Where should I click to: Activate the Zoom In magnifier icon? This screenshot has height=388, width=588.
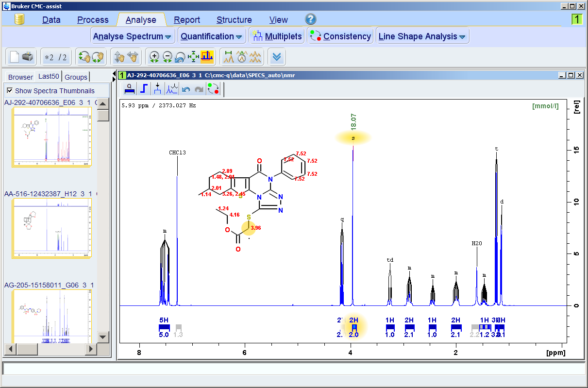(154, 56)
